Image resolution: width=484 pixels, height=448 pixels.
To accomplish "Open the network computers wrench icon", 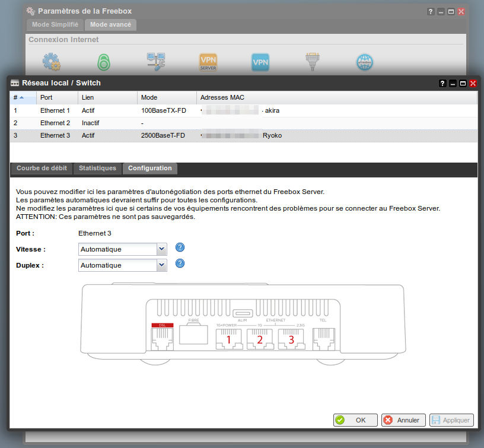I will 156,62.
